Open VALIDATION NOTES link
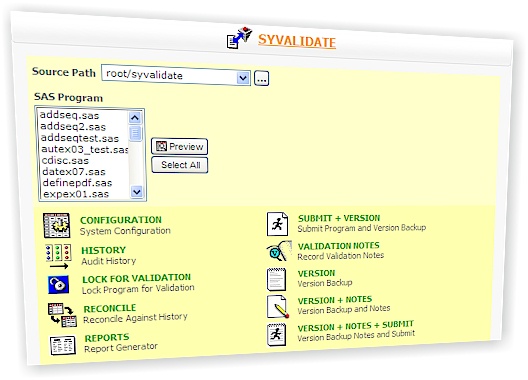 (x=338, y=246)
